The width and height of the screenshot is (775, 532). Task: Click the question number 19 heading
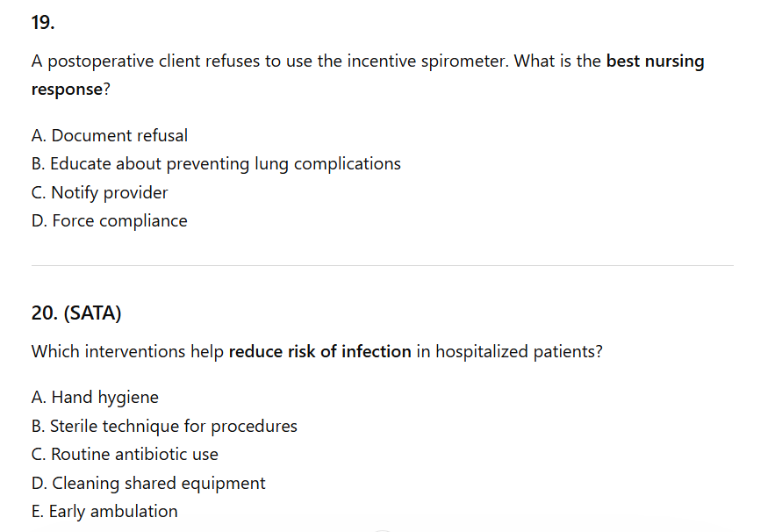point(42,24)
